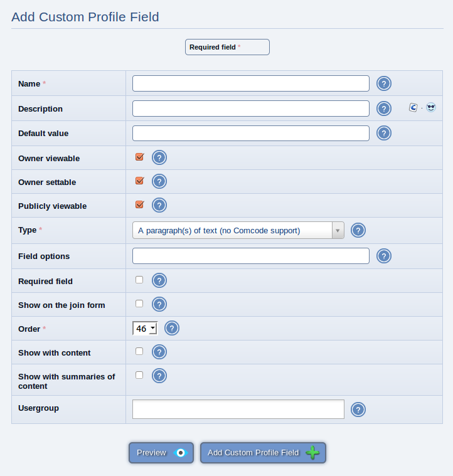Open the Order dropdown showing 46
Viewport: 453px width, 476px height.
(145, 328)
